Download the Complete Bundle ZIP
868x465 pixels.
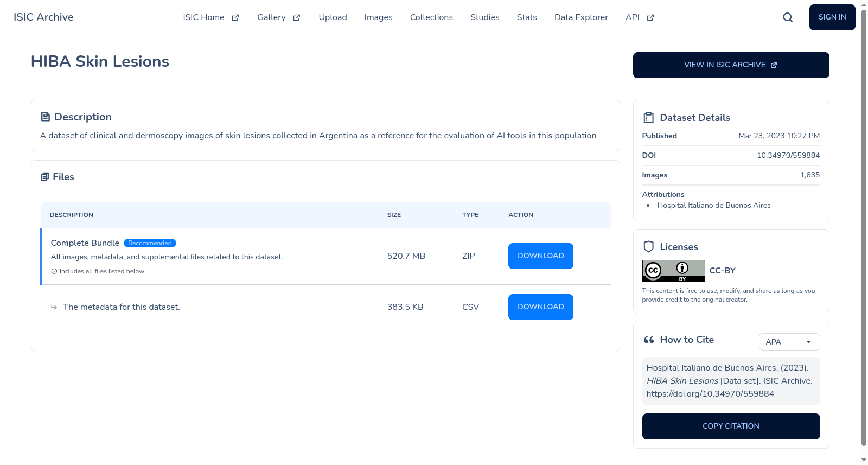point(541,256)
